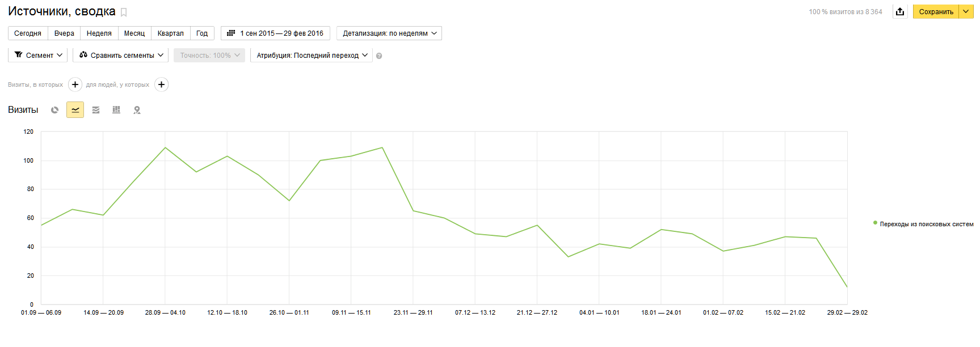Switch to pie chart view
This screenshot has height=347, width=980.
tap(54, 110)
